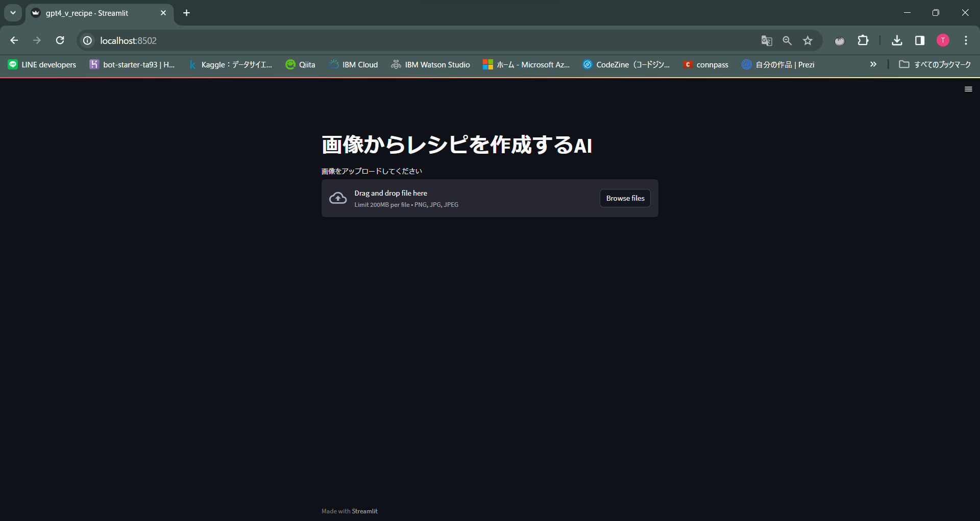Image resolution: width=980 pixels, height=521 pixels.
Task: Open the connpass bookmark
Action: (x=706, y=64)
